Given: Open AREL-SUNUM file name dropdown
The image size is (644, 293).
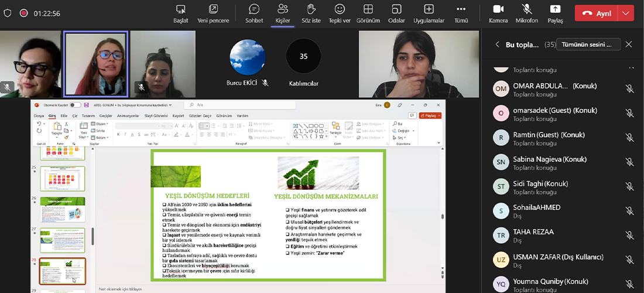Looking at the screenshot, I should pos(170,105).
